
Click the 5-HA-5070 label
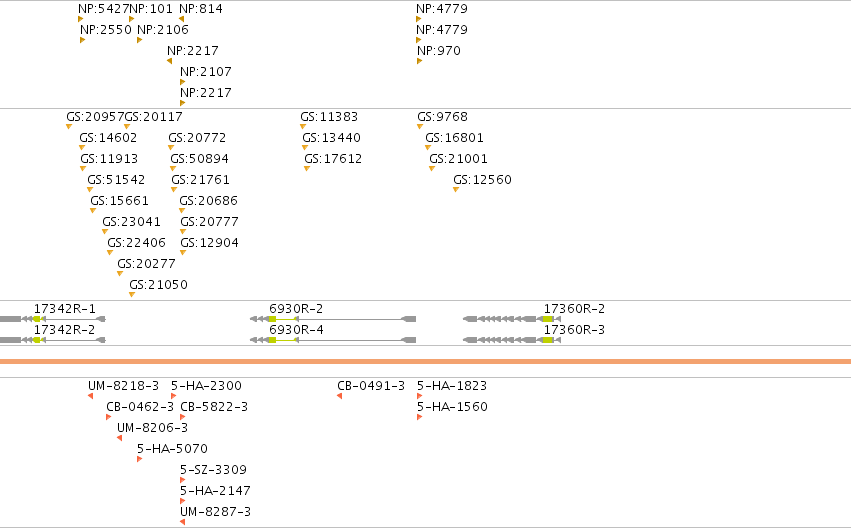click(172, 449)
